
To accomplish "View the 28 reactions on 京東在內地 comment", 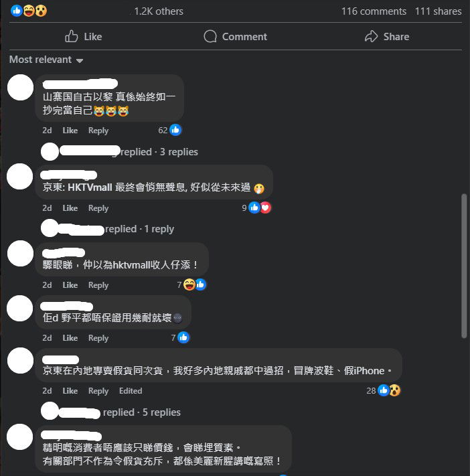I will pyautogui.click(x=389, y=391).
